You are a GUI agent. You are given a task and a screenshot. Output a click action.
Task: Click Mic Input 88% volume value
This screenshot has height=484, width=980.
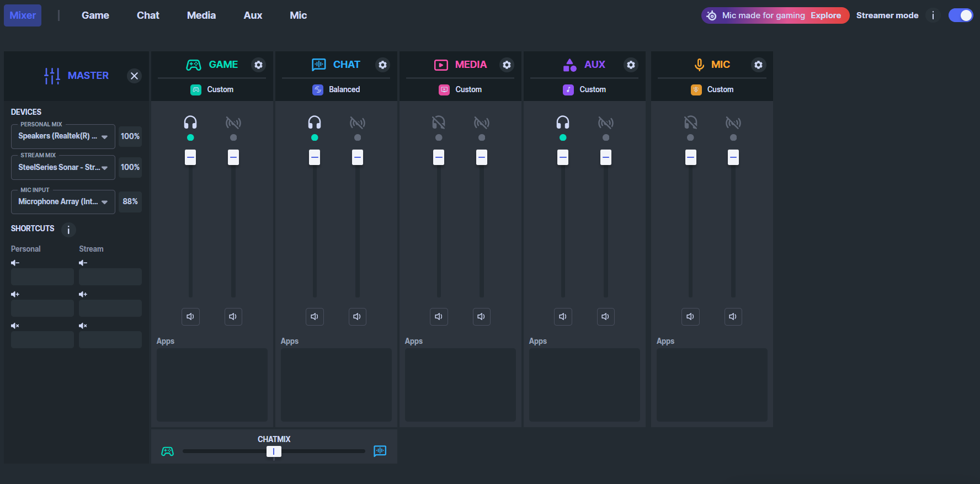click(130, 201)
